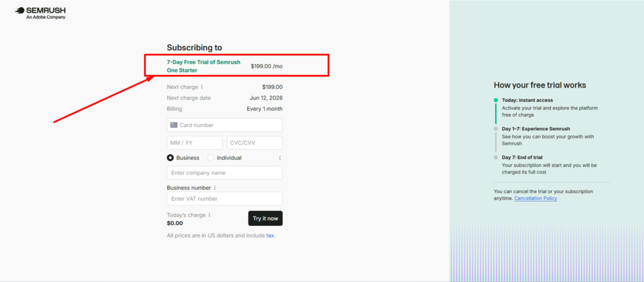This screenshot has height=282, width=644.
Task: Open the tax link
Action: 270,235
